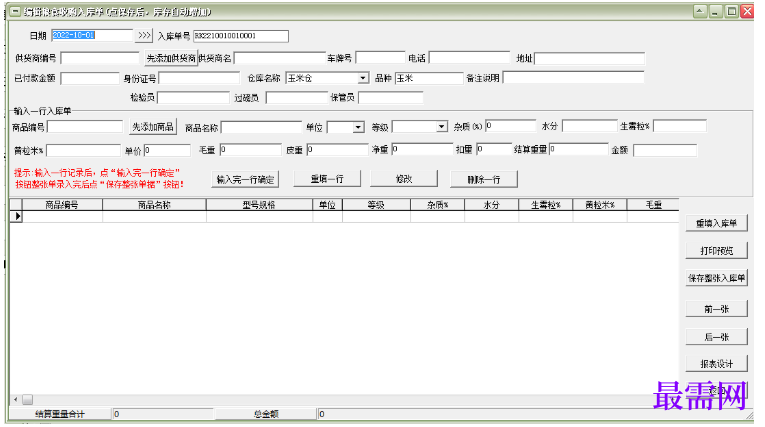
Task: Click the 单位 column header
Action: 327,205
